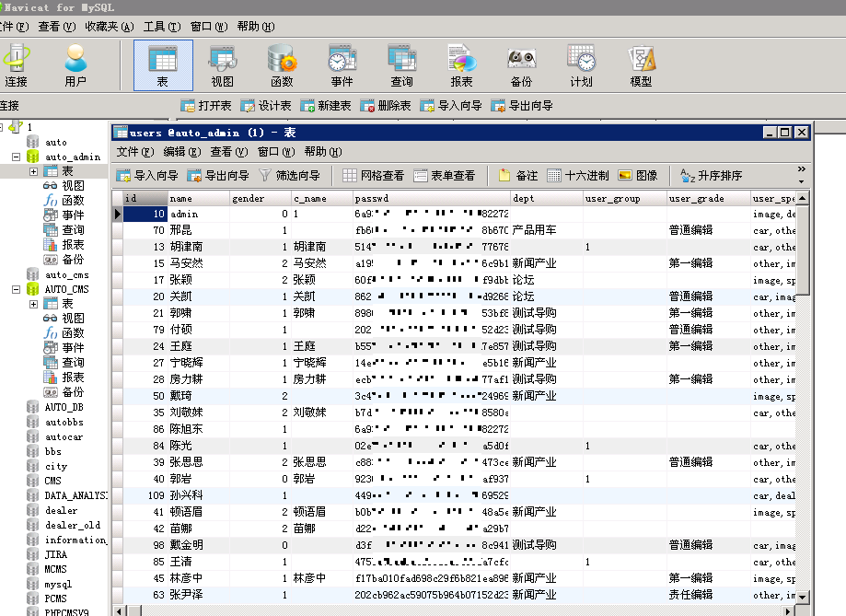Select the mysql database in tree

click(58, 584)
